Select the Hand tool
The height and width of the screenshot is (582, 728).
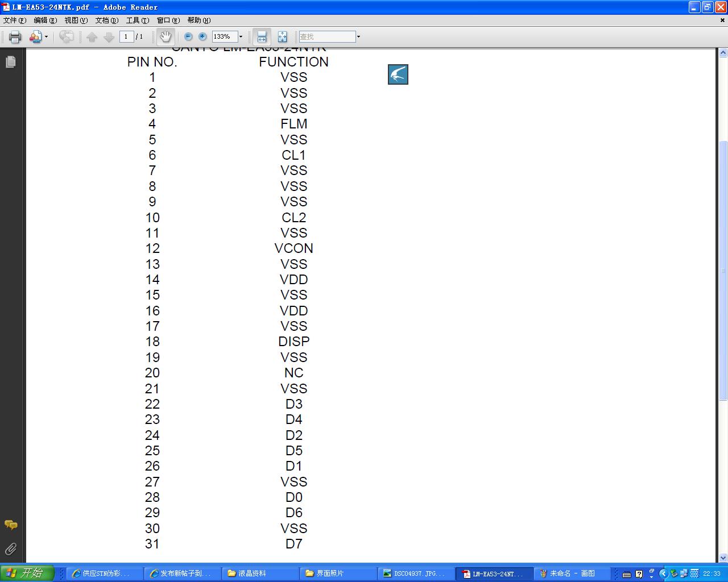pyautogui.click(x=166, y=37)
